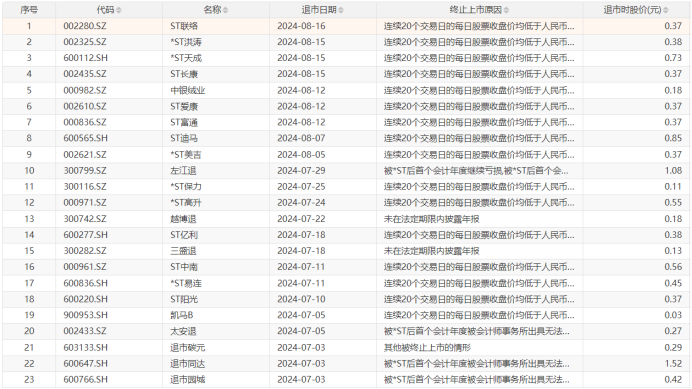Click the delisting date 2024-07-22
Screen dimensions: 692x389
click(301, 219)
